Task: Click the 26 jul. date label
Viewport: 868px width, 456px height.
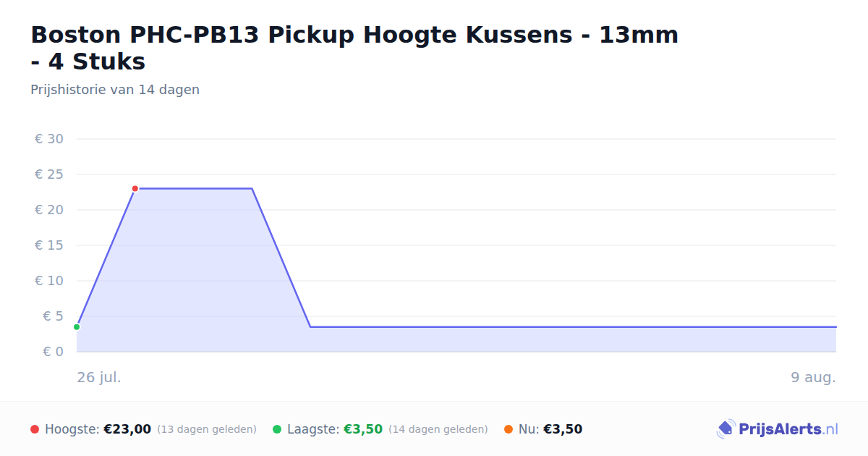Action: [x=99, y=377]
